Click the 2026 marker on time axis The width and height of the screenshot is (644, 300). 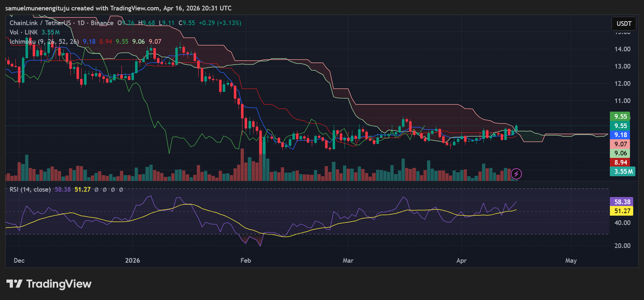(x=132, y=261)
